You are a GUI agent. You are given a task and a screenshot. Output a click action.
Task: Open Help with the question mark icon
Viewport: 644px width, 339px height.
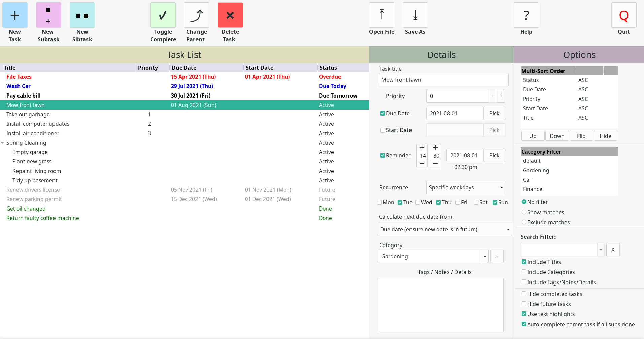coord(526,15)
